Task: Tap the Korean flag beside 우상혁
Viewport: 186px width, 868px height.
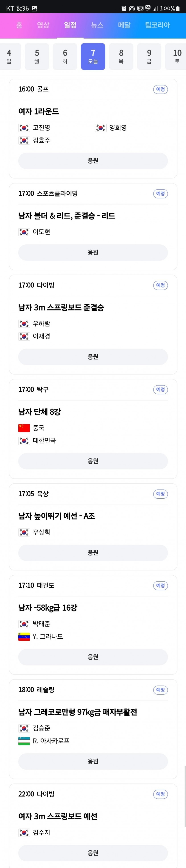Action: 24,532
